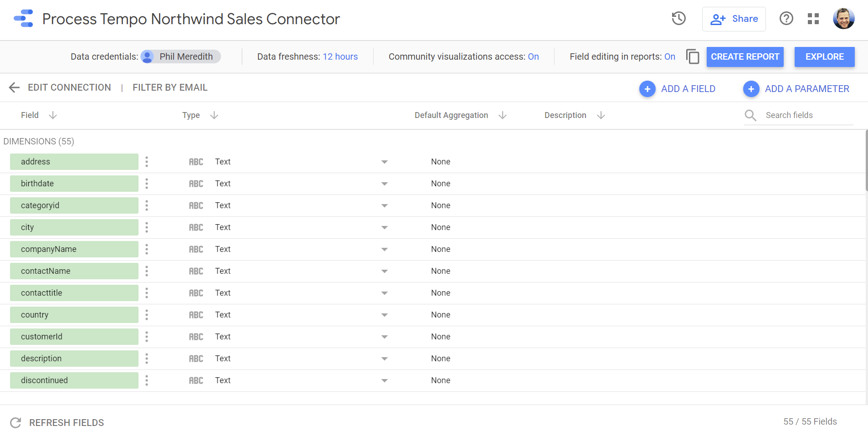Select the companyName field chip
This screenshot has width=868, height=436.
click(74, 249)
